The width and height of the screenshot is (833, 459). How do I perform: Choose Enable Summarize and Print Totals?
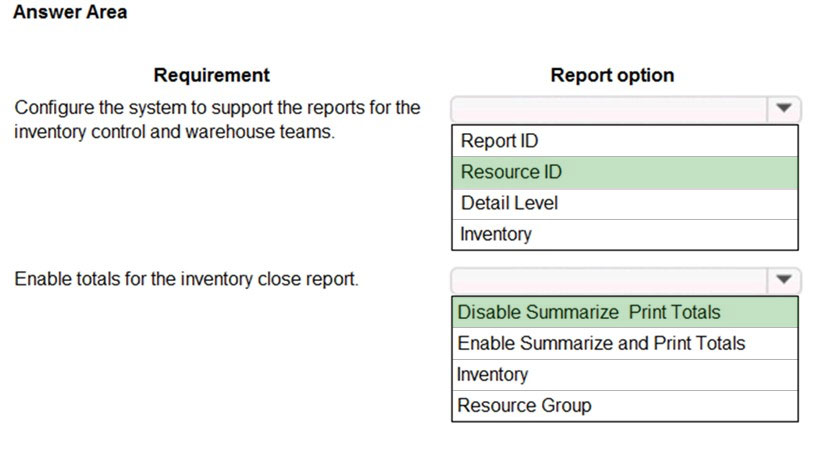pyautogui.click(x=625, y=343)
